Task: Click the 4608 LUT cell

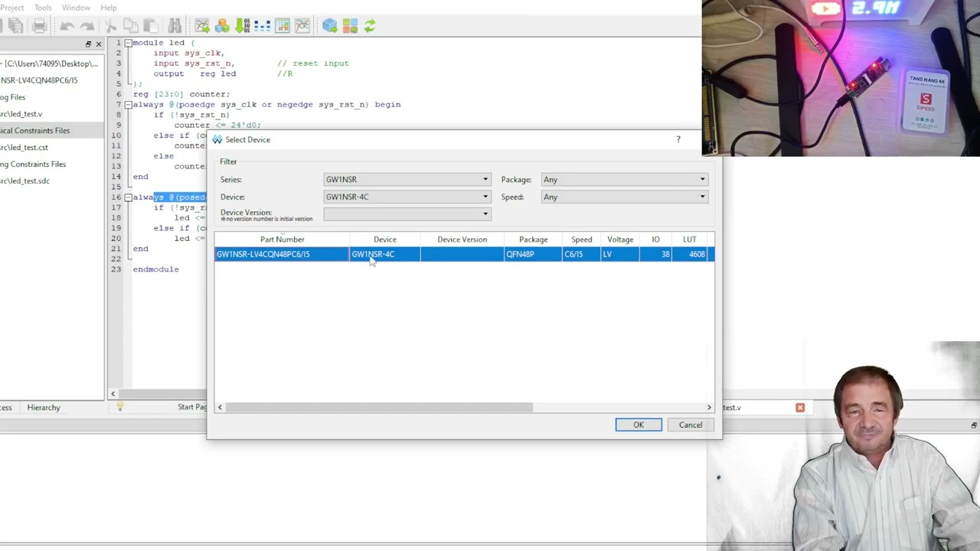Action: [690, 254]
